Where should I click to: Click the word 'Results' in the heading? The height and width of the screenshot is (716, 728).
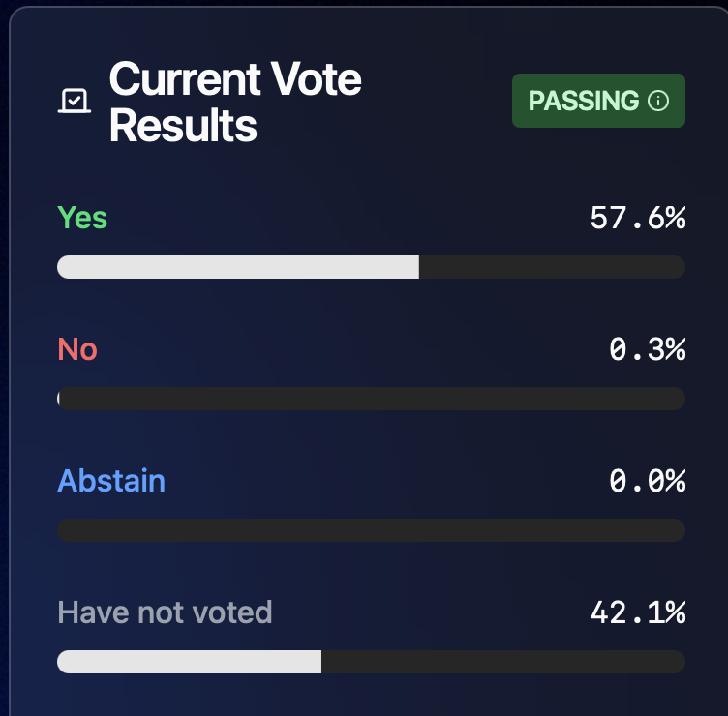click(x=183, y=126)
